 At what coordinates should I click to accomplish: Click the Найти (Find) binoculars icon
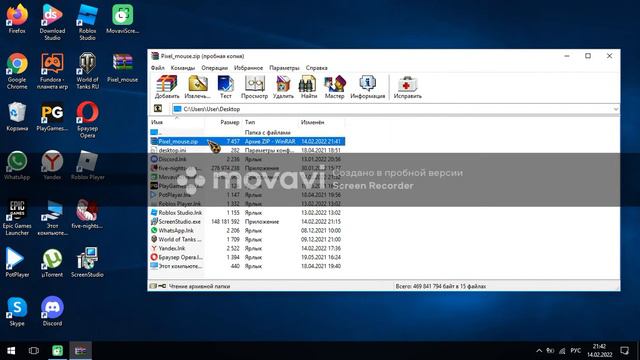309,87
